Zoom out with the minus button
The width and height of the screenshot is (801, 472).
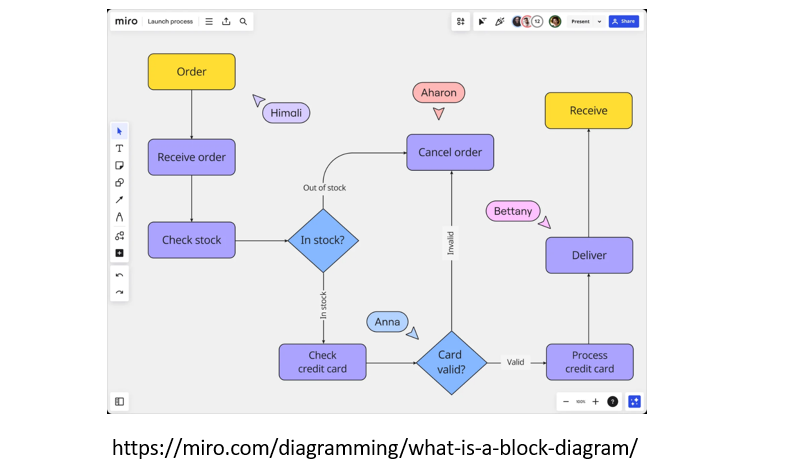[566, 401]
